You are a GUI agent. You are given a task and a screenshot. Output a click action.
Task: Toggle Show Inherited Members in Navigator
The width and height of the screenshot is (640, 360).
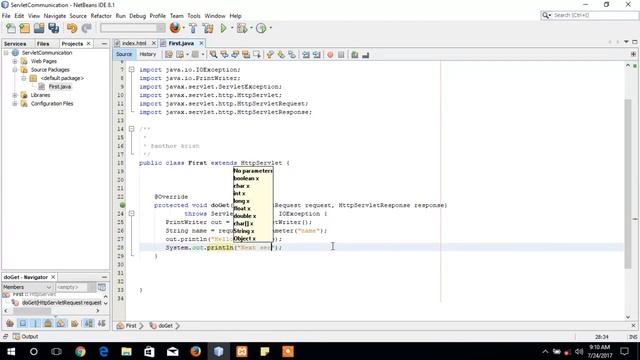[10, 323]
